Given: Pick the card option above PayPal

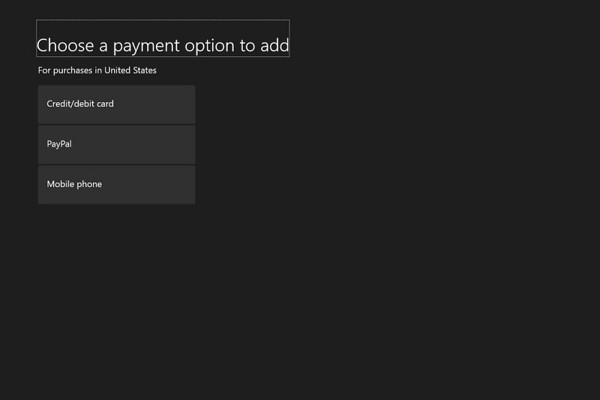Looking at the screenshot, I should point(116,104).
